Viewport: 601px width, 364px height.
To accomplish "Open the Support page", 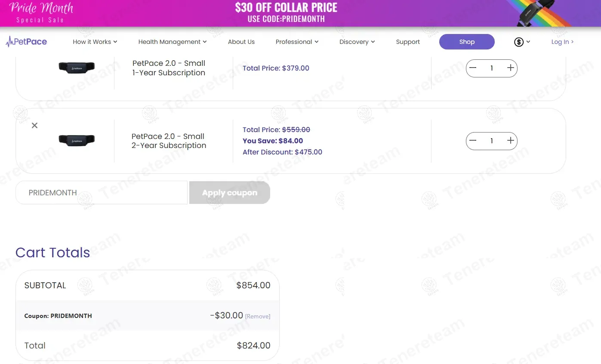I will pos(408,42).
